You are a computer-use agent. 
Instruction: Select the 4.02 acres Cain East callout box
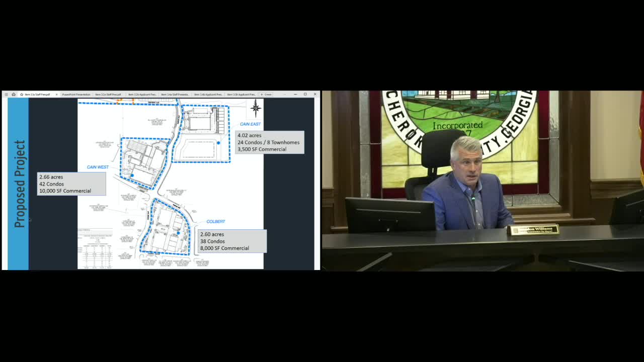pos(269,142)
